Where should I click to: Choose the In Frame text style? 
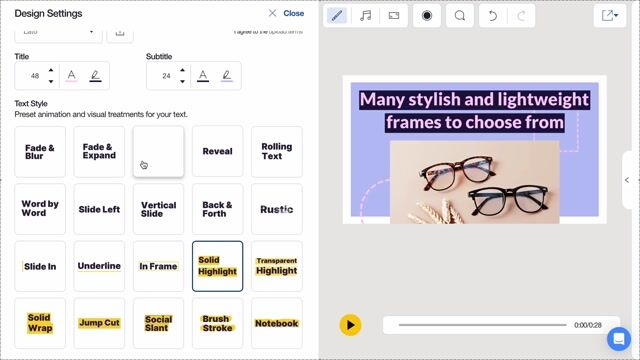(x=158, y=266)
